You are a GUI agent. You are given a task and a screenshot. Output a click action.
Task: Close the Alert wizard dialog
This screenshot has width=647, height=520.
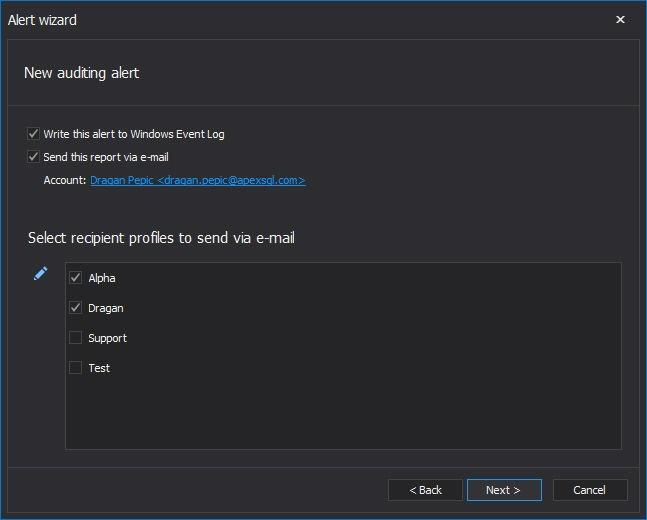coord(620,19)
